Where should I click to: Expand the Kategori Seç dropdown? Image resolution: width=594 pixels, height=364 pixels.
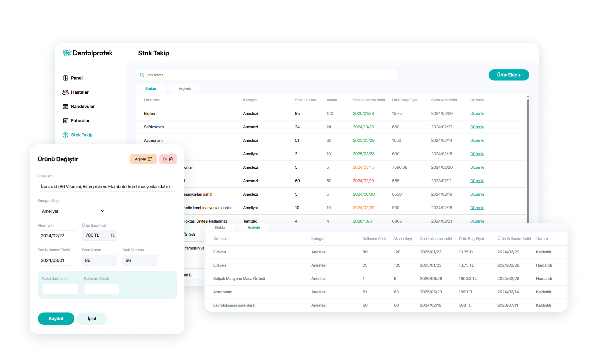pyautogui.click(x=71, y=211)
